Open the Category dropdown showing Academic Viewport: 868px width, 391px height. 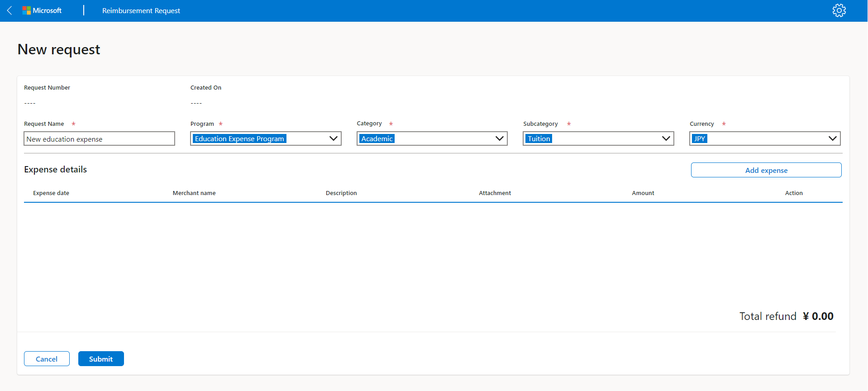432,138
